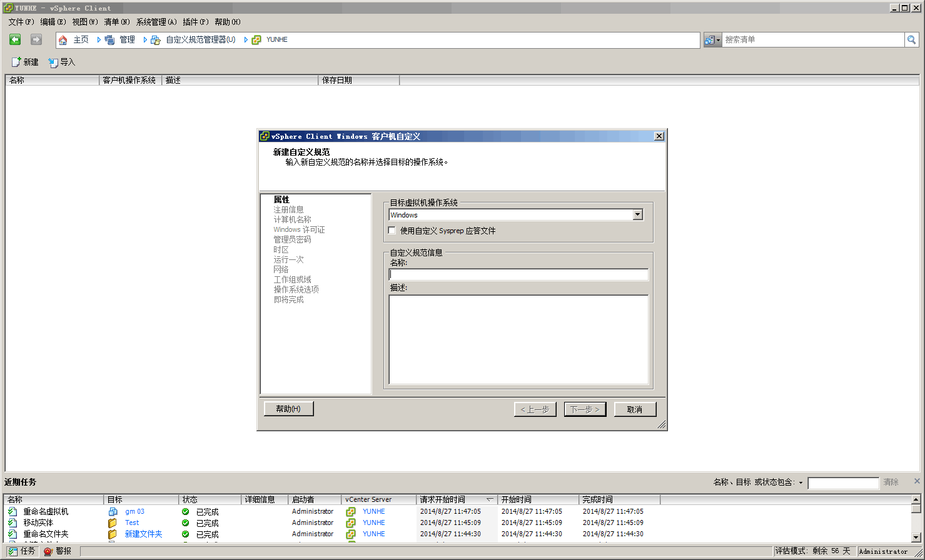Click the home icon in breadcrumb
The height and width of the screenshot is (560, 925).
point(63,40)
